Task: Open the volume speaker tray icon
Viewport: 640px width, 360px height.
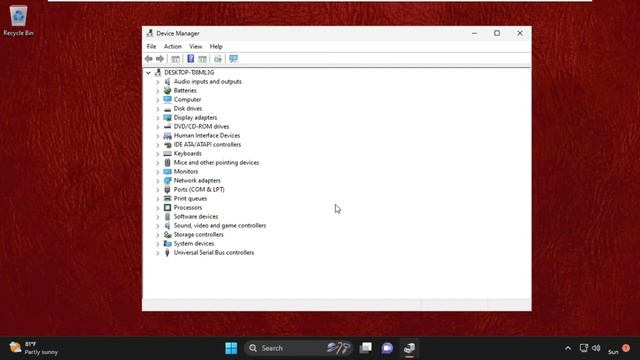Action: pos(596,348)
